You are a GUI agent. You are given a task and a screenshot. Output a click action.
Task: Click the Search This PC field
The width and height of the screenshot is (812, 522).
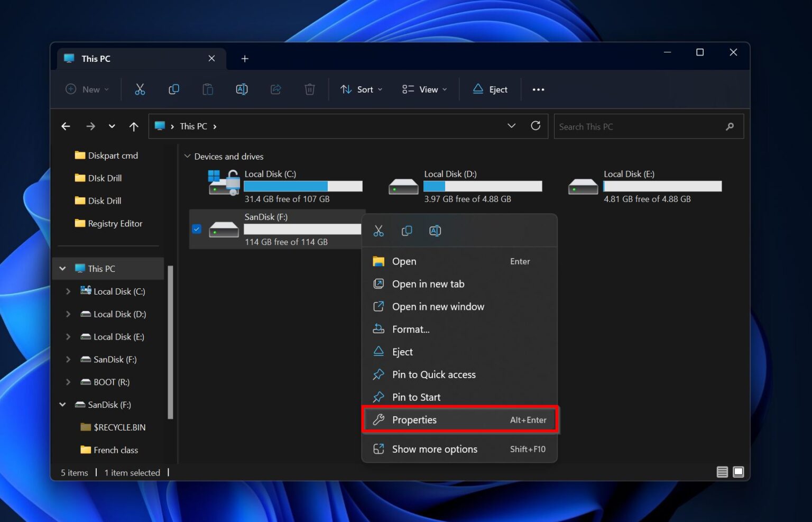click(624, 126)
